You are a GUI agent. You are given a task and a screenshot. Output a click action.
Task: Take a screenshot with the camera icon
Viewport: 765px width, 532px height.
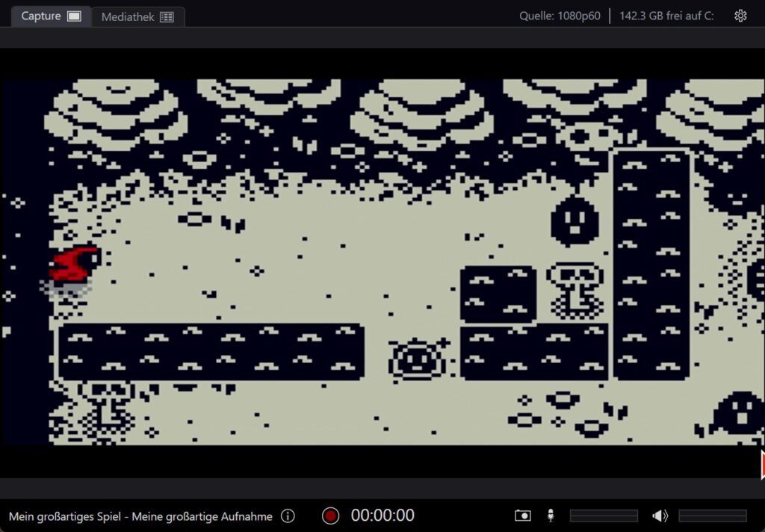(x=523, y=516)
